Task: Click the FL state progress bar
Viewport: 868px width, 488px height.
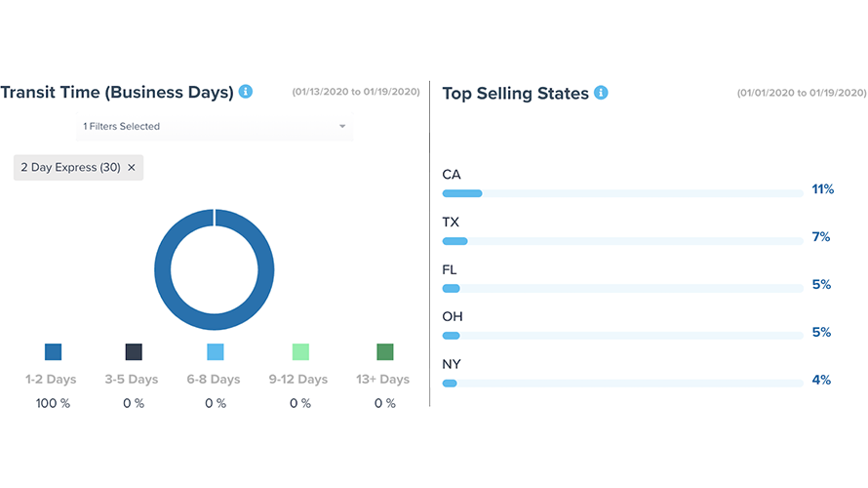Action: coord(622,288)
